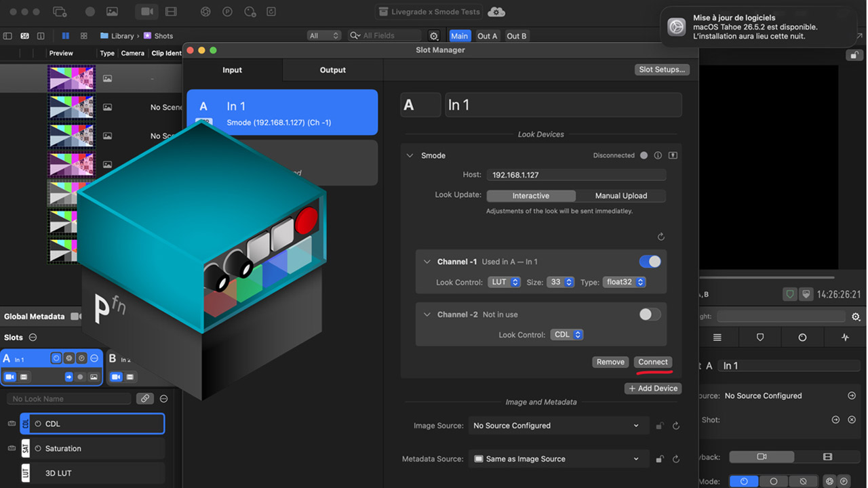Click the info icon in library bar
The height and width of the screenshot is (488, 868).
[41, 36]
